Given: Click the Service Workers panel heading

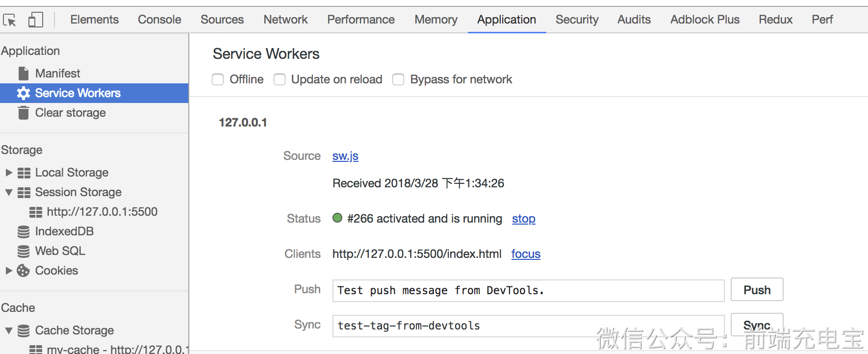Looking at the screenshot, I should coord(266,54).
